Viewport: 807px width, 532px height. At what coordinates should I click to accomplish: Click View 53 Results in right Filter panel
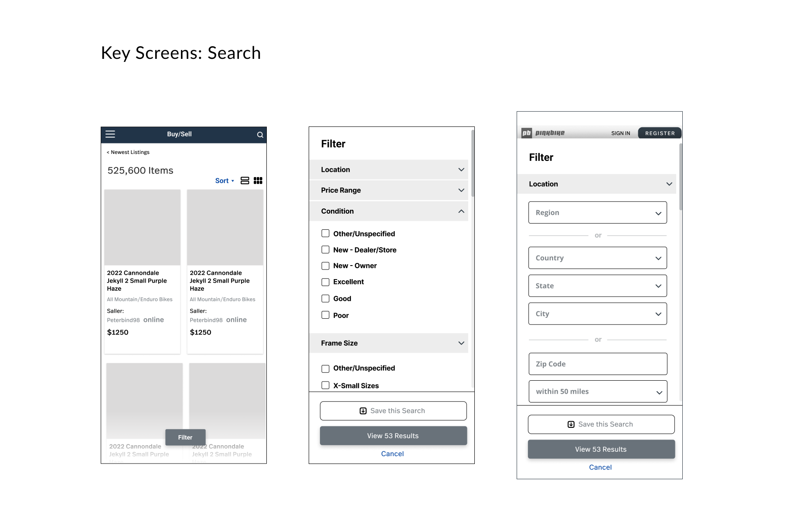point(601,449)
